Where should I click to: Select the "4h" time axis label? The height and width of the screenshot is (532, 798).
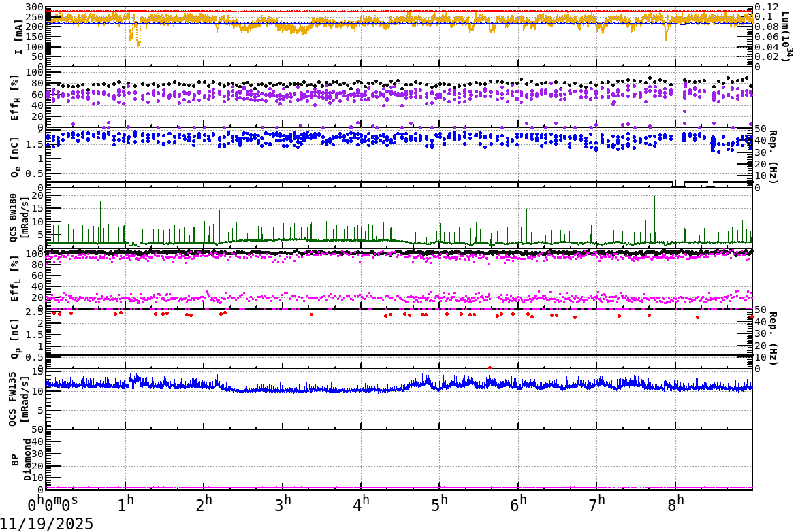362,503
